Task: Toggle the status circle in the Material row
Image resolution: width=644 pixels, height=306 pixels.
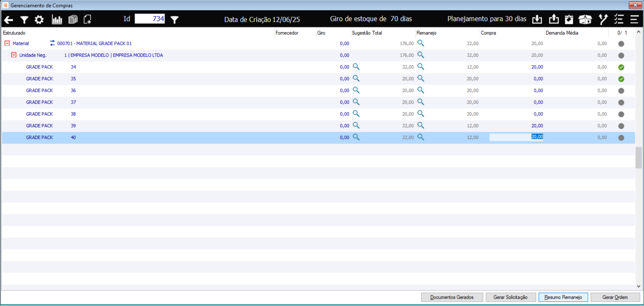Action: [621, 44]
